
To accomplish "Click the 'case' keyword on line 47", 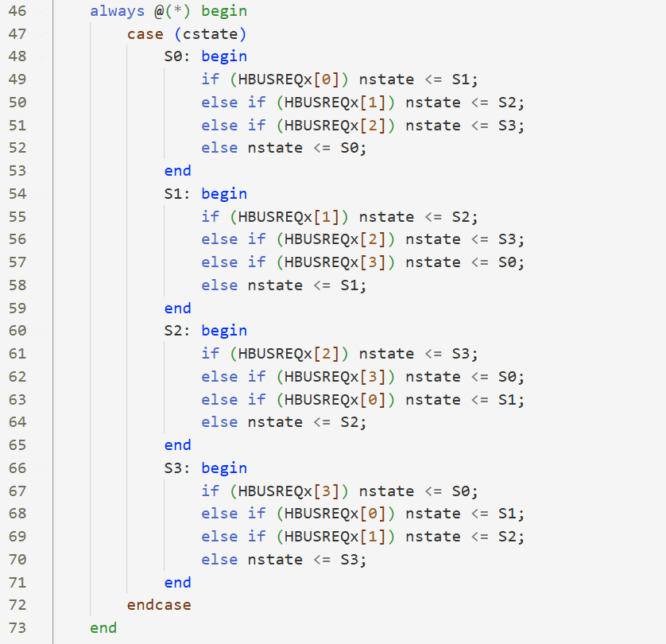I will point(145,34).
